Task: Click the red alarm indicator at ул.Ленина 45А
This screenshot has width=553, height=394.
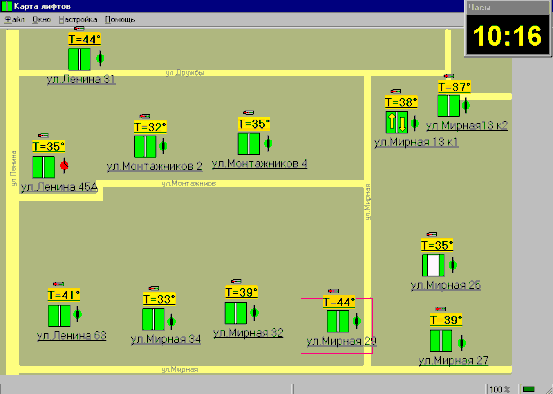Action: click(x=64, y=165)
